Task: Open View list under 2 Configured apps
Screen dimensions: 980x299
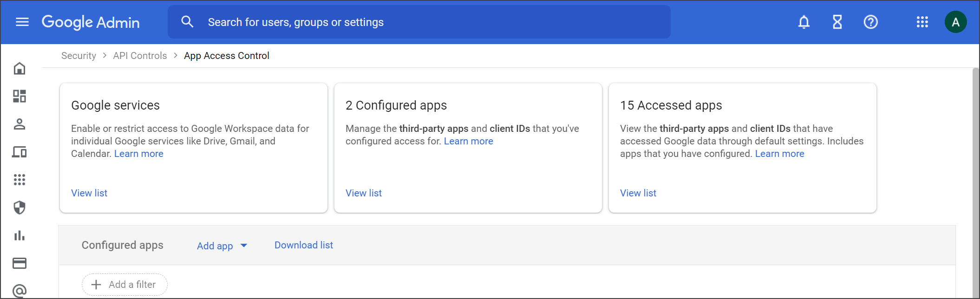Action: click(x=364, y=193)
